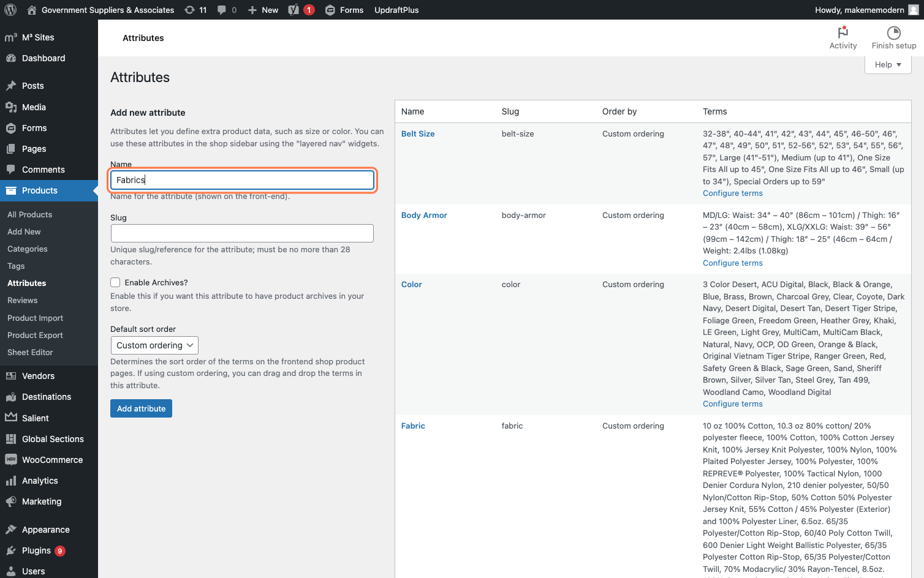Viewport: 924px width, 578px height.
Task: Open the Product Import submenu item
Action: tap(36, 318)
